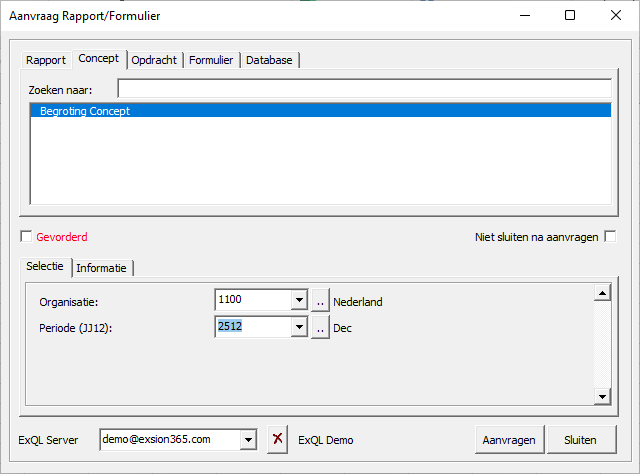Open the Informatie tab
640x474 pixels.
[x=102, y=268]
